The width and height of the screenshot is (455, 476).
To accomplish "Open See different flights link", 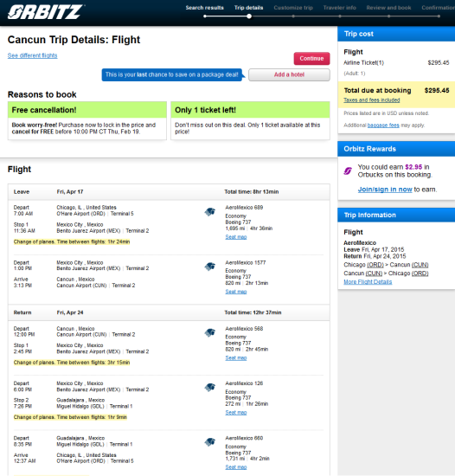I will click(33, 55).
